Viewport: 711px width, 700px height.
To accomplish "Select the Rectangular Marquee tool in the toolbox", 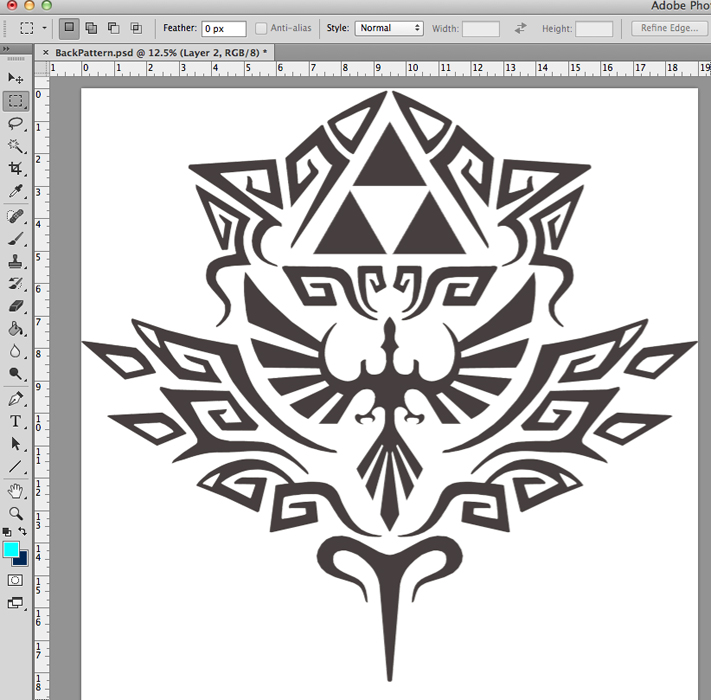I will pos(15,101).
